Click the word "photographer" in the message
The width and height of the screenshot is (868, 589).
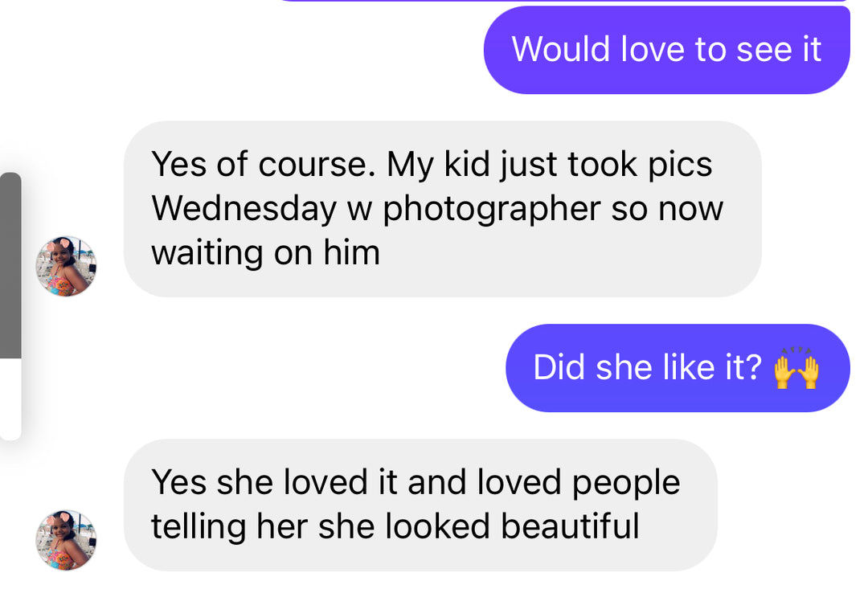click(492, 209)
